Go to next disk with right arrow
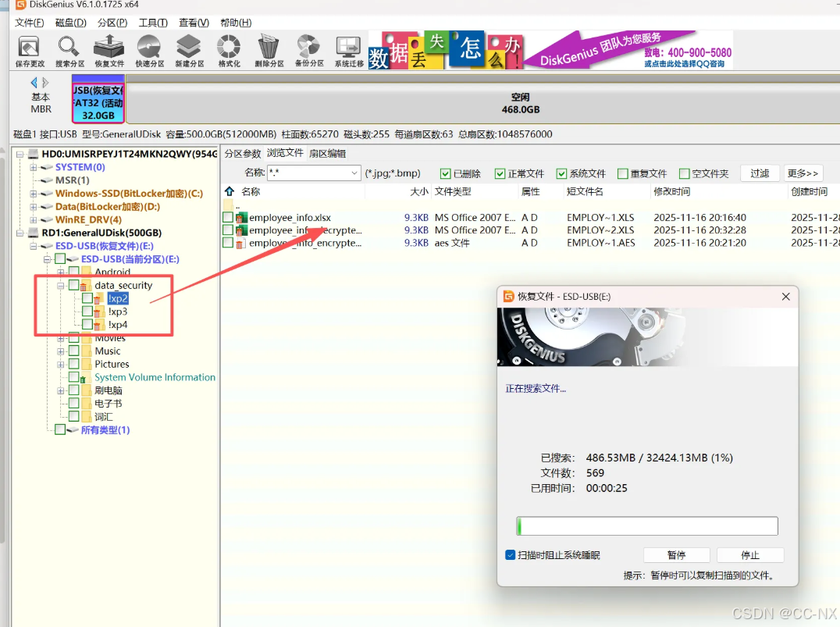Image resolution: width=840 pixels, height=627 pixels. pos(45,83)
